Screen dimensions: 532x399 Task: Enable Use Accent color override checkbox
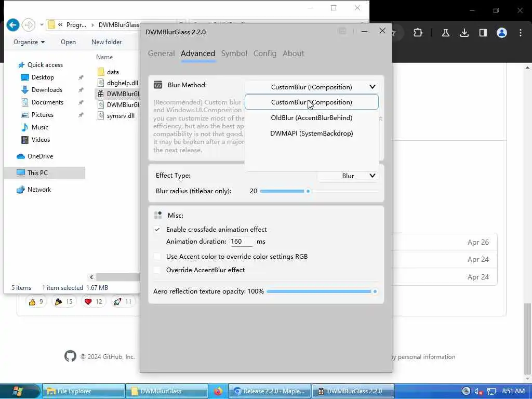point(157,257)
